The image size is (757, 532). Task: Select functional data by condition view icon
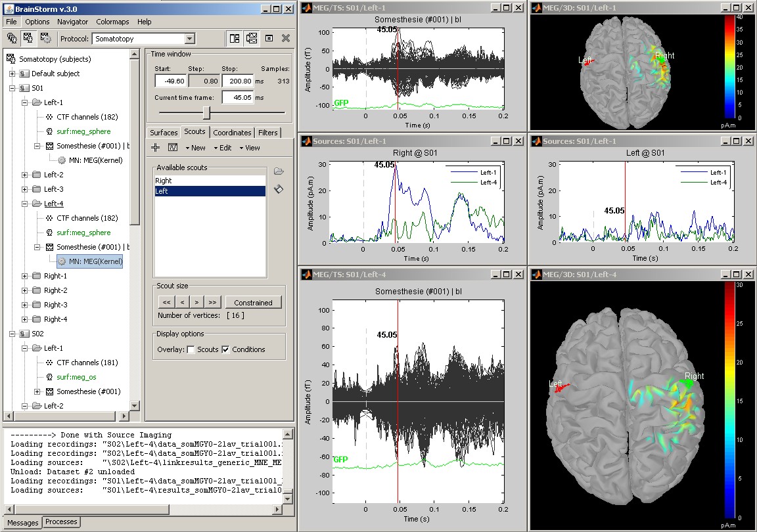click(x=45, y=38)
